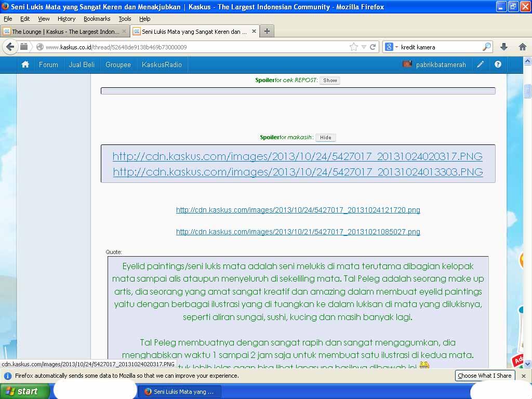The image size is (532, 399).
Task: Open the 5427017_20131024013303.PNG link
Action: [298, 171]
